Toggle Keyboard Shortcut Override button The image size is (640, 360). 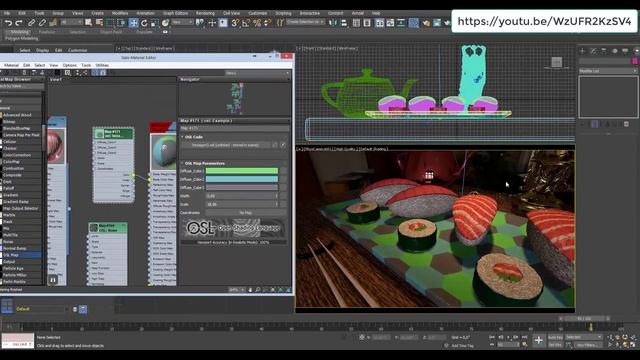tap(223, 23)
